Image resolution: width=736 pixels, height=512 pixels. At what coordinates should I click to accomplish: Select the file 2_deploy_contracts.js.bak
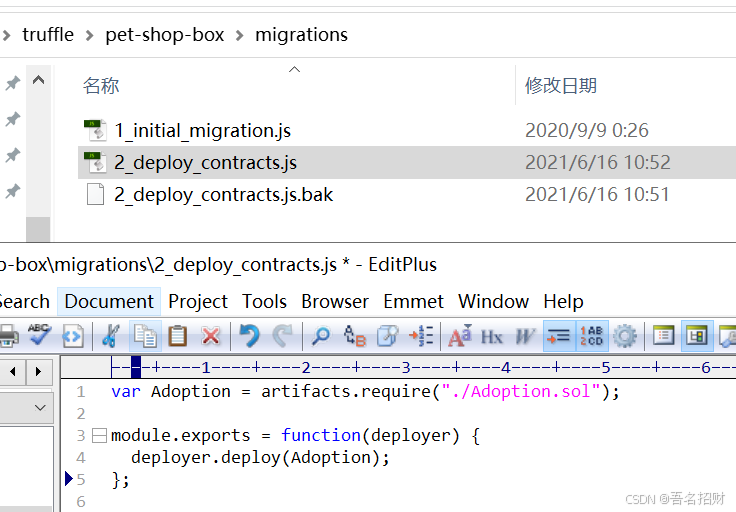223,194
